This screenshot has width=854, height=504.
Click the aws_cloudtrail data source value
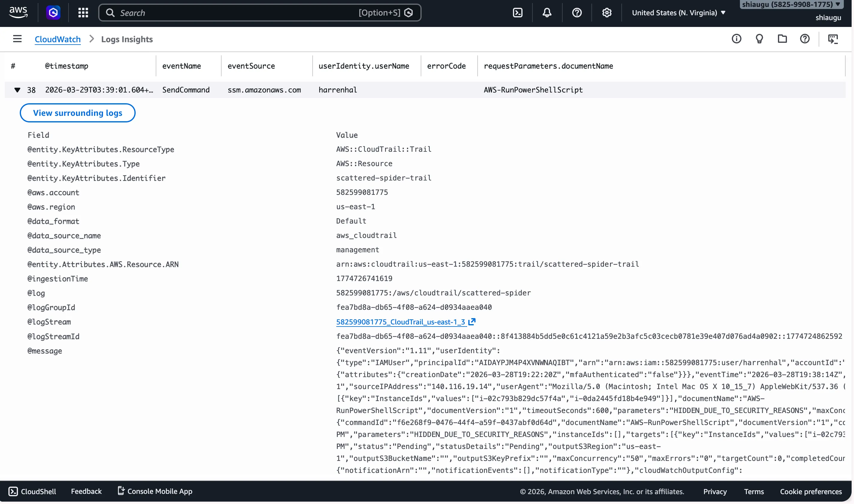tap(367, 235)
